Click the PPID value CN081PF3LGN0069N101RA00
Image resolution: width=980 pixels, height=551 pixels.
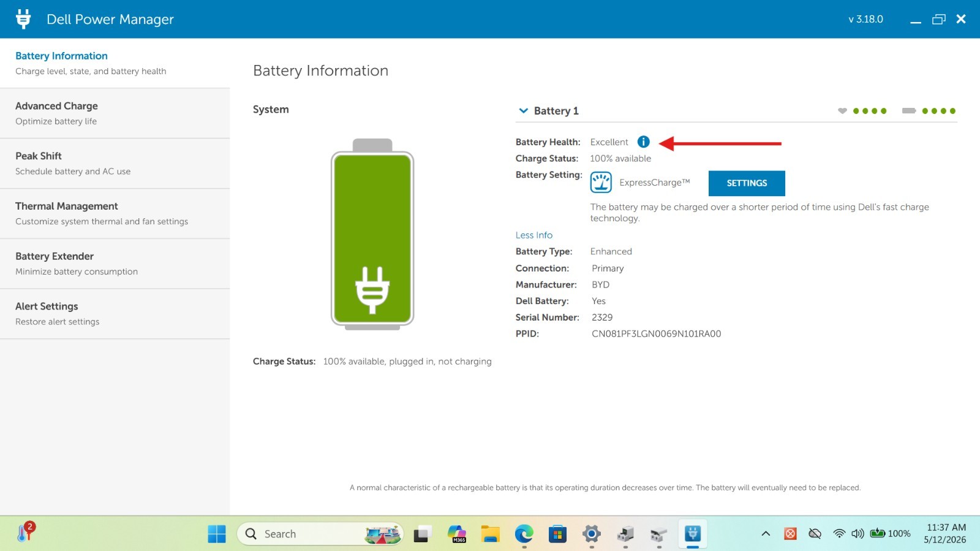click(657, 334)
